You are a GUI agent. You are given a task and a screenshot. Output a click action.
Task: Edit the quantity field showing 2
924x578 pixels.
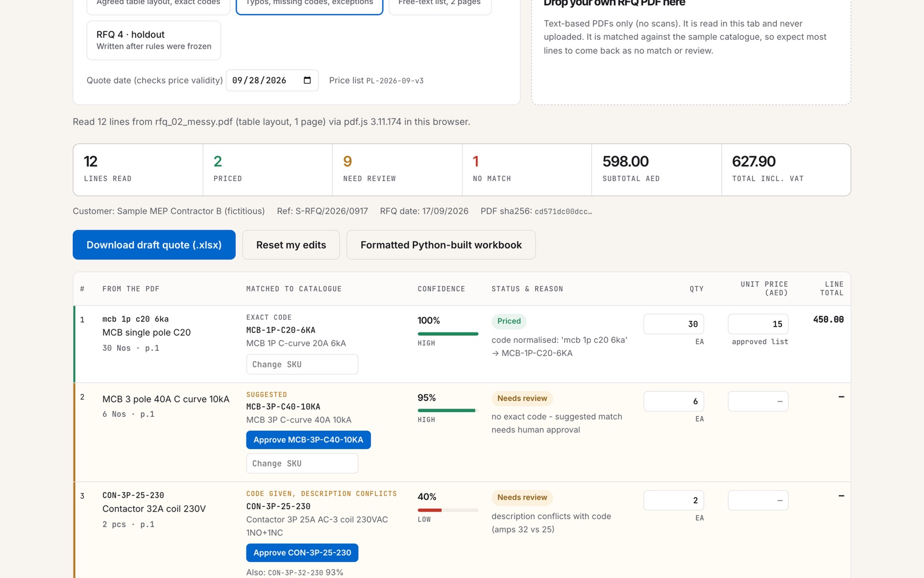tap(673, 501)
